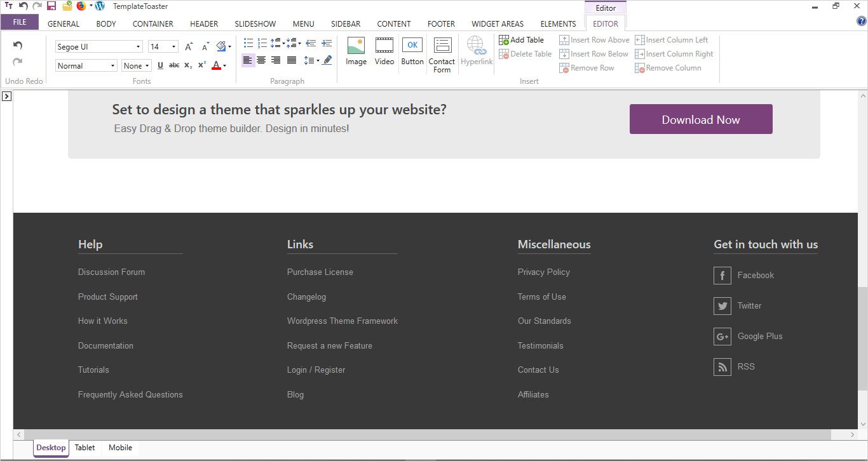Toggle strikethrough formatting
Image resolution: width=868 pixels, height=461 pixels.
click(174, 65)
